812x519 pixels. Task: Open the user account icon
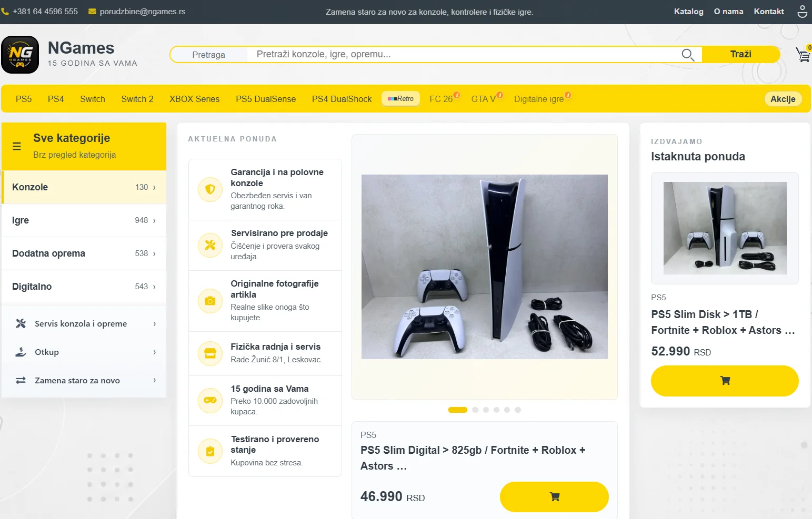[802, 11]
